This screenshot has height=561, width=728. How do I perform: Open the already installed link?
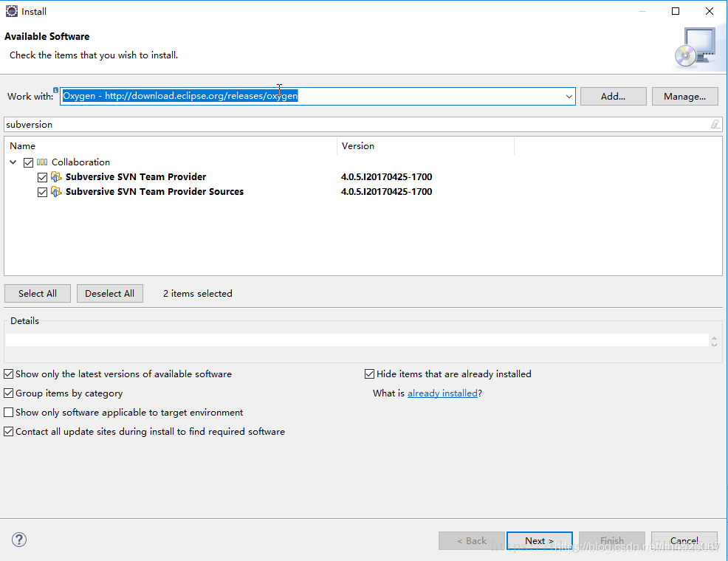(442, 393)
